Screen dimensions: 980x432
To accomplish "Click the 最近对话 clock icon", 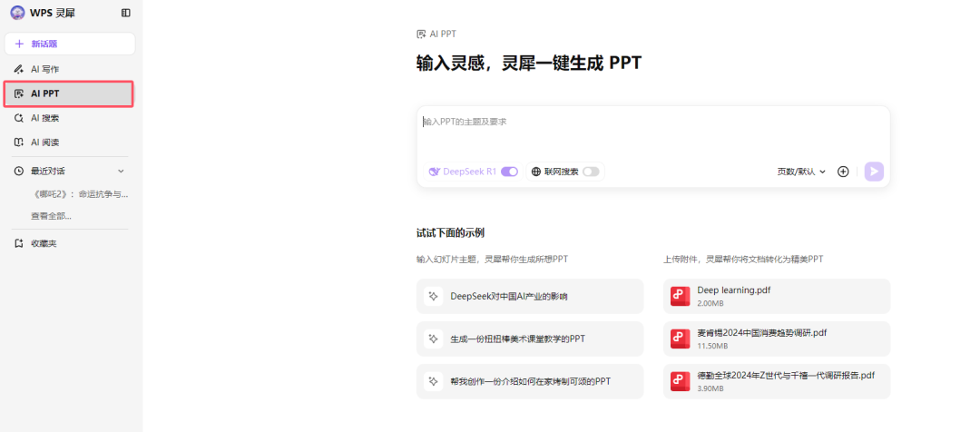I will tap(19, 171).
